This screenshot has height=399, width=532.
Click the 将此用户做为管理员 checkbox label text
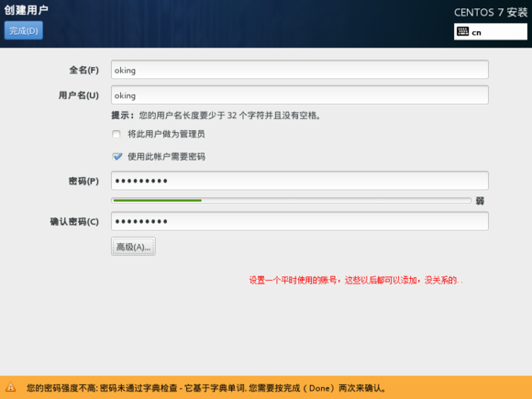(166, 134)
